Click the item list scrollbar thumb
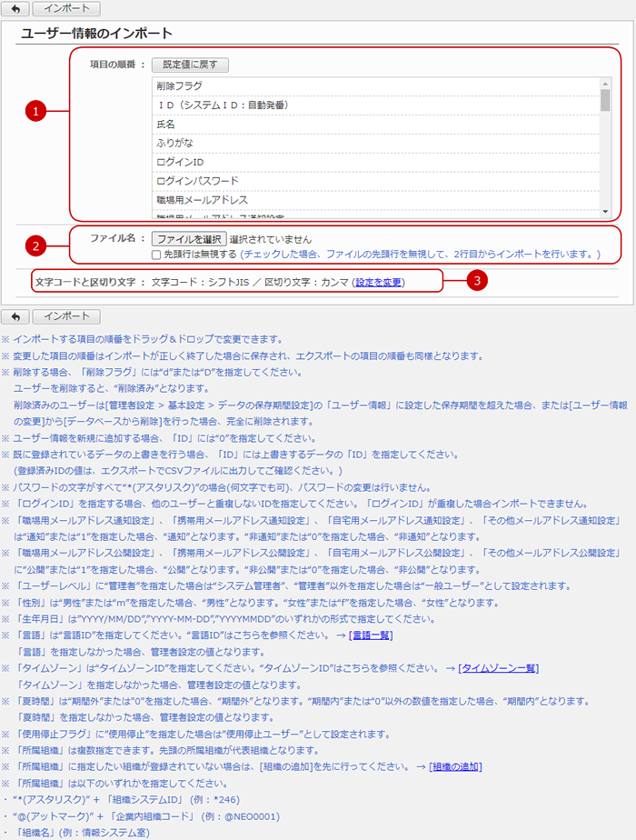This screenshot has height=840, width=636. (x=605, y=100)
